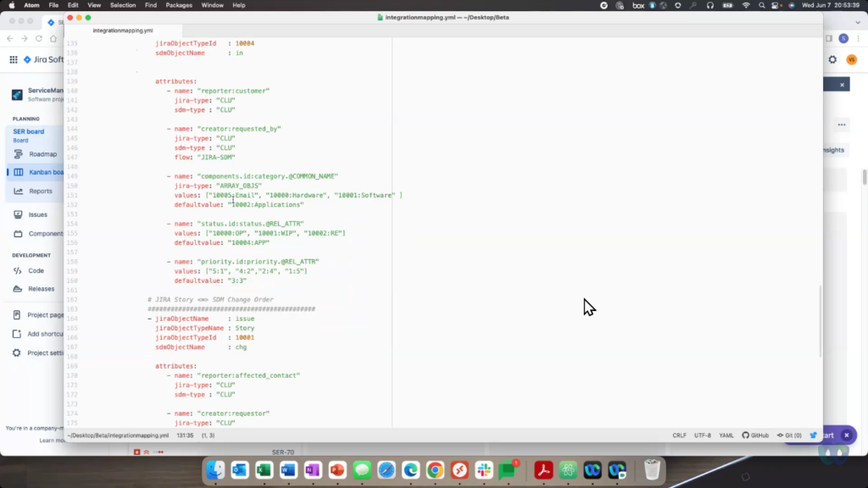Open Roadmap in the Jira sidebar
The height and width of the screenshot is (488, 868).
[x=42, y=154]
